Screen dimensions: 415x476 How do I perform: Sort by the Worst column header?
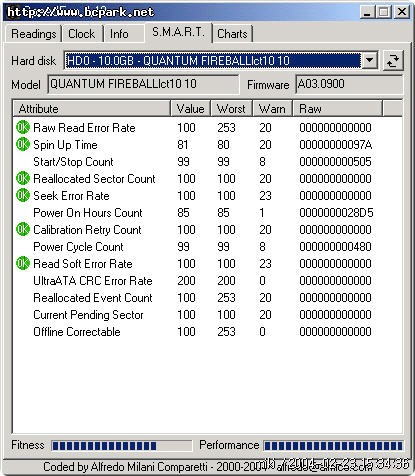point(231,109)
